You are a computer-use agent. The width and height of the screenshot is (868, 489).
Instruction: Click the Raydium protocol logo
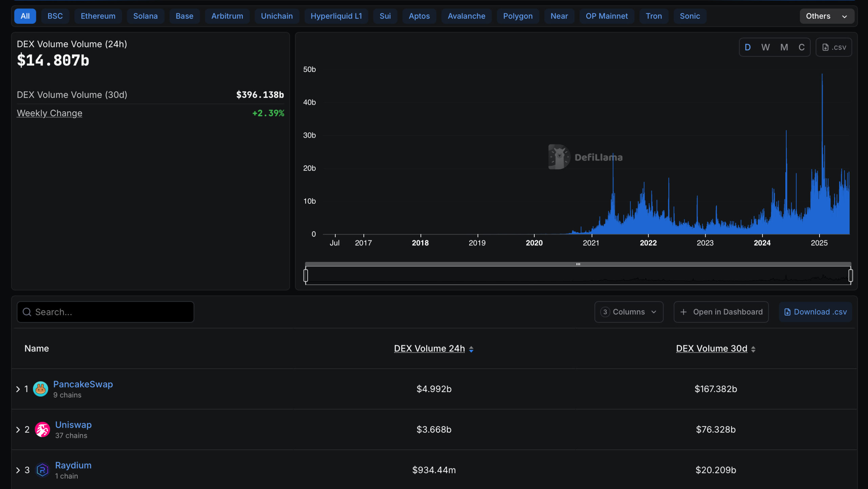42,470
